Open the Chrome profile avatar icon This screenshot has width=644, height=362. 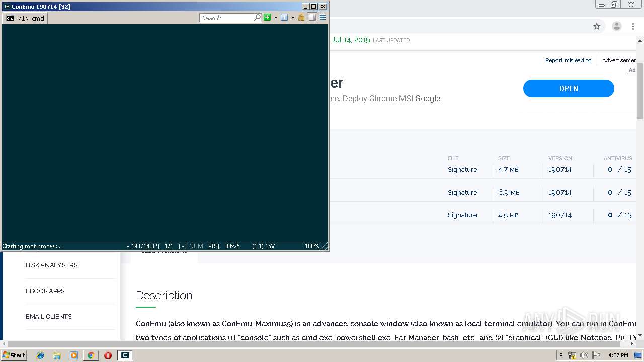pyautogui.click(x=617, y=26)
